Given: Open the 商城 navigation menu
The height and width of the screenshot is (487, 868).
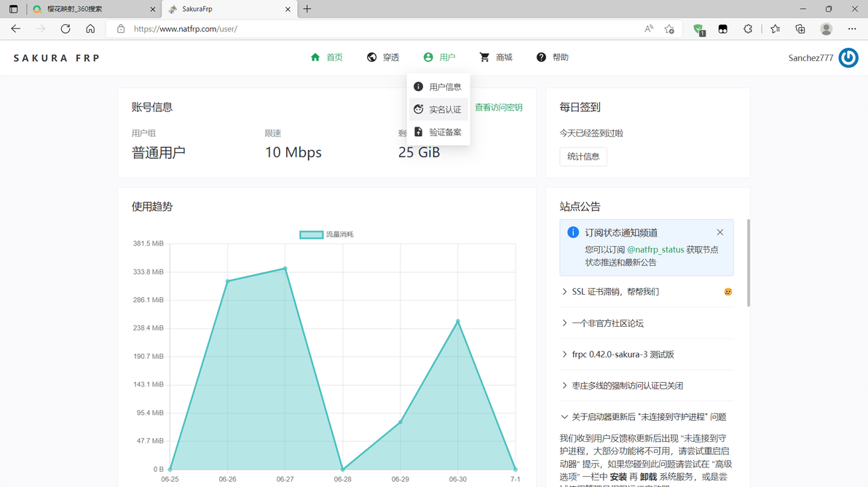Looking at the screenshot, I should click(x=496, y=57).
